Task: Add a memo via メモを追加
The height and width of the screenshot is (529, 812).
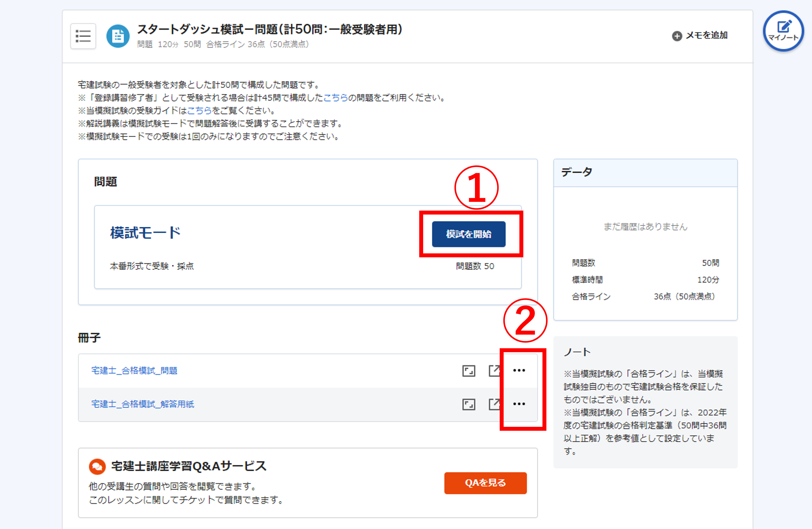Action: coord(700,35)
